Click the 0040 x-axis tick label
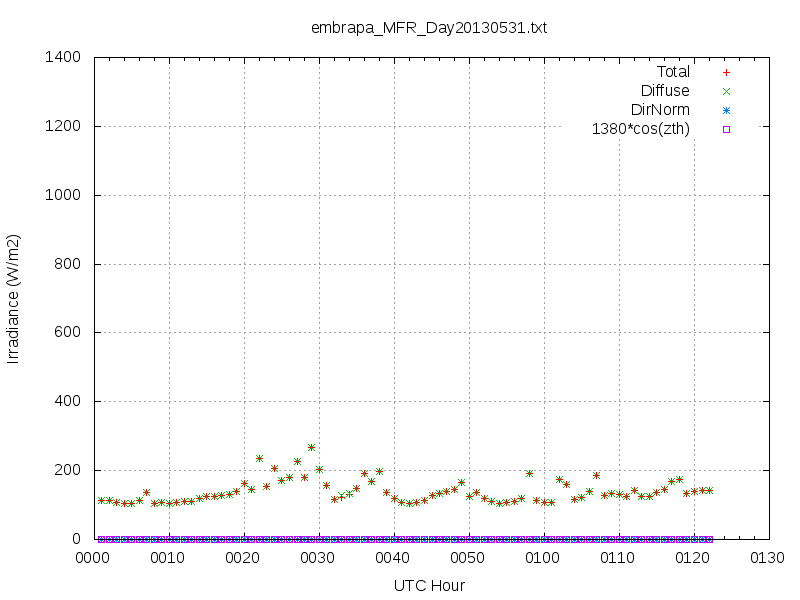Viewport: 800px width, 600px height. (x=392, y=558)
